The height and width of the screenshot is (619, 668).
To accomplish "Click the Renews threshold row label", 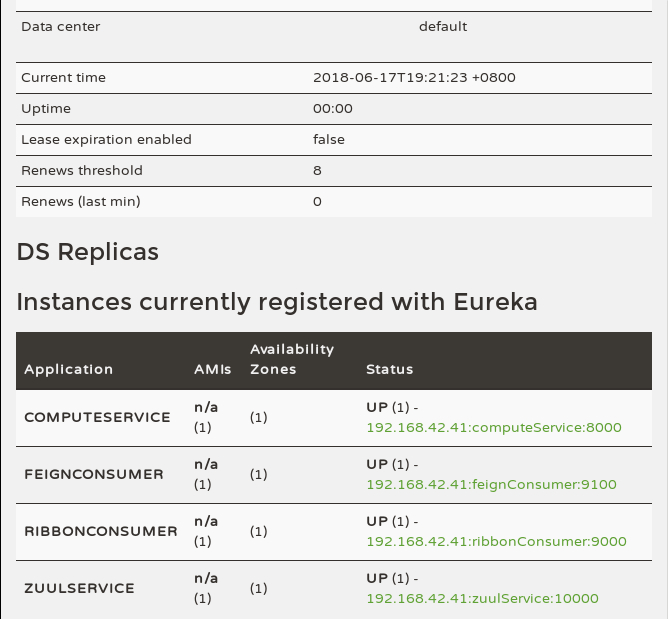I will click(x=82, y=170).
